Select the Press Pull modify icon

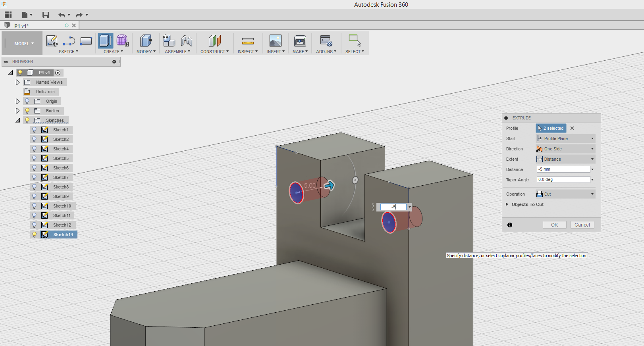146,40
